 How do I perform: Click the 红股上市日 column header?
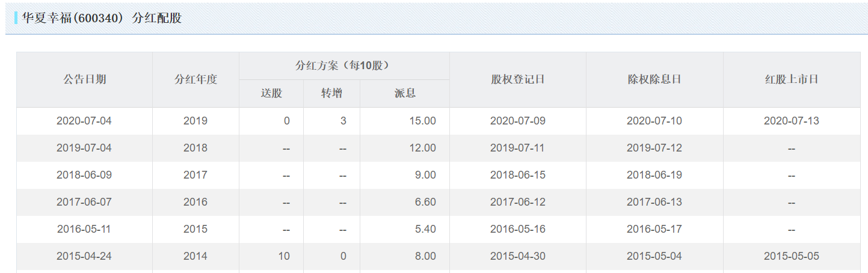tap(792, 79)
